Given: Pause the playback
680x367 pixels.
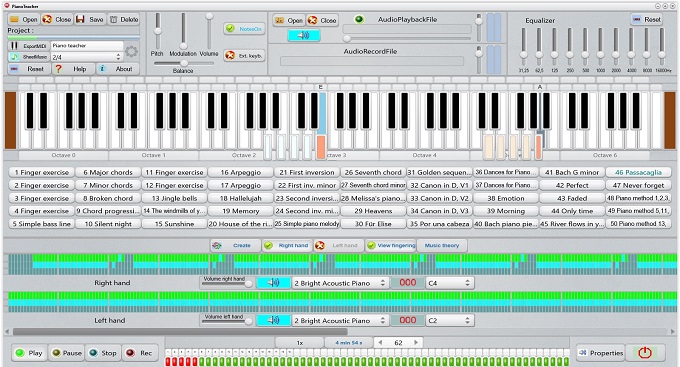Looking at the screenshot, I should click(x=66, y=353).
